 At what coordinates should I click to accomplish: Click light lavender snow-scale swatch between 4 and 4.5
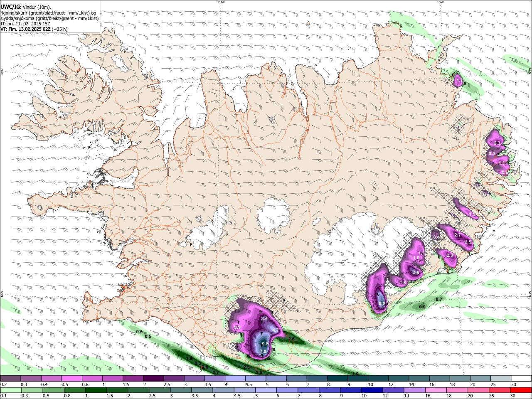pyautogui.click(x=236, y=379)
